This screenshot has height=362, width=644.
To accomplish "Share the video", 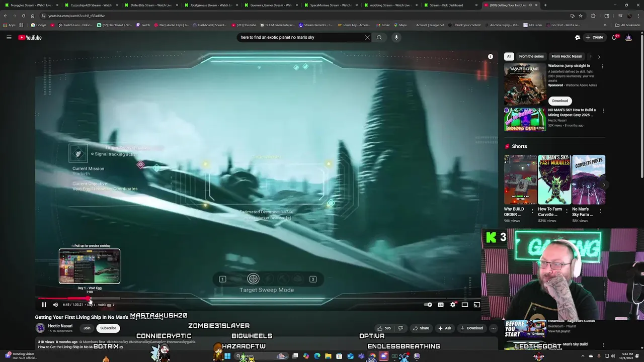I will (421, 328).
